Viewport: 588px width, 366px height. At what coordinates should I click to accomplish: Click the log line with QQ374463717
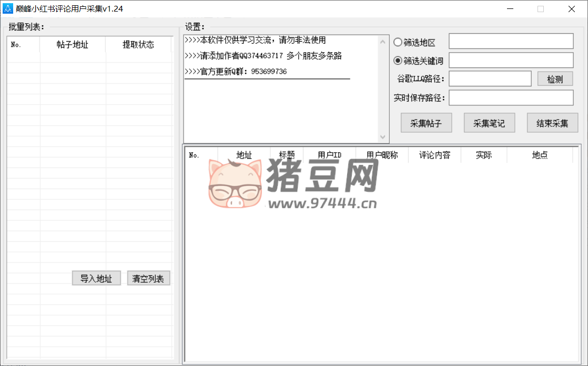[x=263, y=56]
